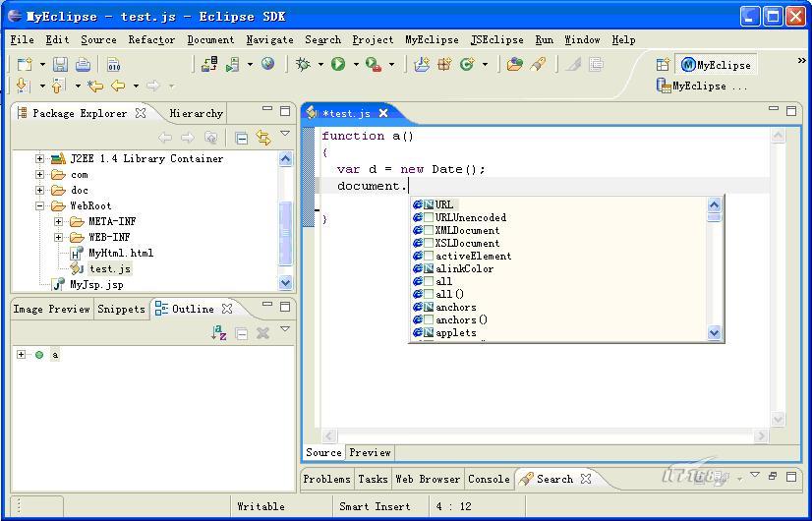Click the Print icon in the toolbar
This screenshot has width=812, height=521.
point(83,65)
